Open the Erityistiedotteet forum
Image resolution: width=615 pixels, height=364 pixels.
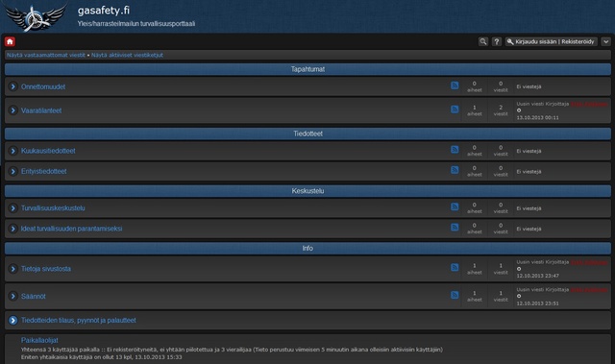click(x=43, y=171)
